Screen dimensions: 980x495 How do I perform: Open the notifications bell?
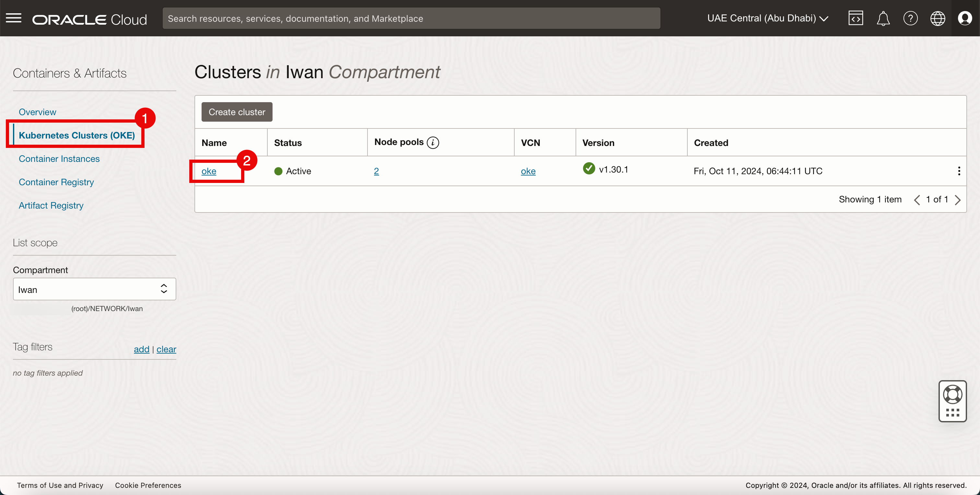(882, 18)
